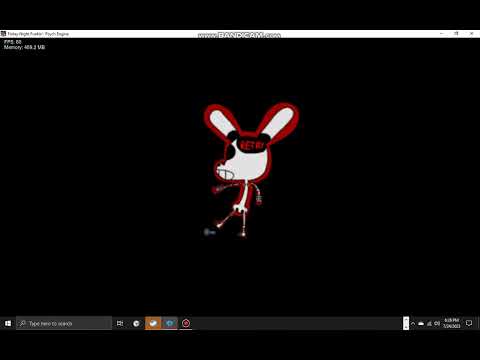Open the Windows Start menu

point(8,323)
